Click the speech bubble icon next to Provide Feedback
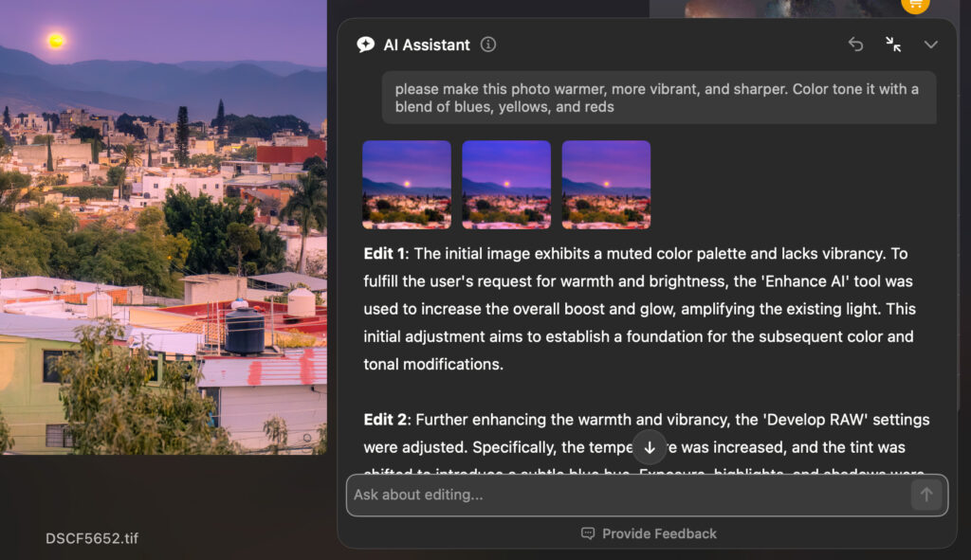Viewport: 971px width, 560px height. click(587, 533)
